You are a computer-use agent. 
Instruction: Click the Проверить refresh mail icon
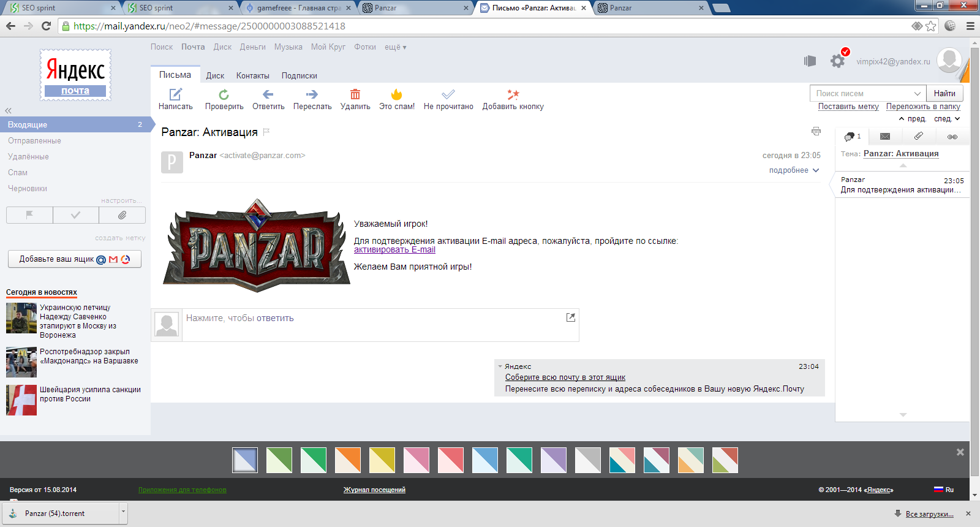[224, 94]
